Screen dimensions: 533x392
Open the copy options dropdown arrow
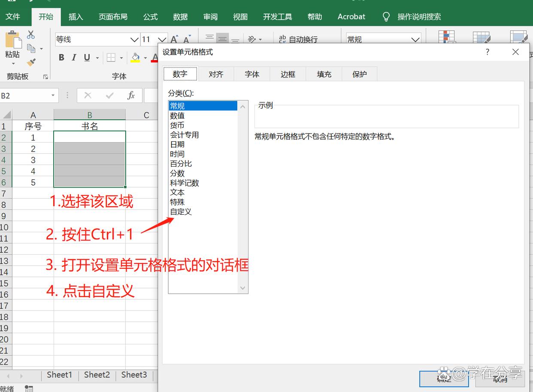click(x=41, y=49)
